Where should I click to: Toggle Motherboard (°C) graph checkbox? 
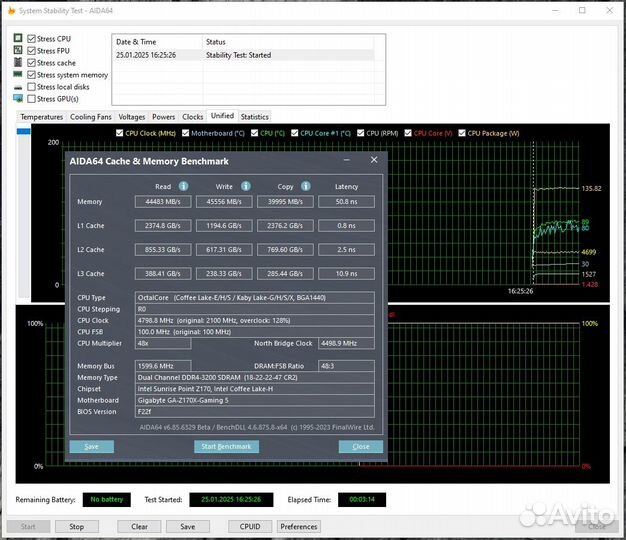(x=185, y=133)
